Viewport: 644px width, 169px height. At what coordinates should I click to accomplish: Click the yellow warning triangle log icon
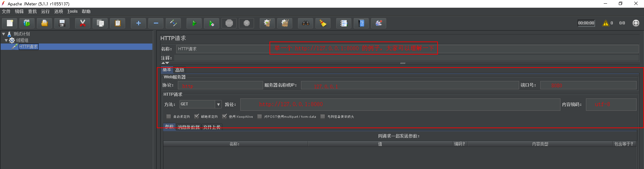pos(606,23)
